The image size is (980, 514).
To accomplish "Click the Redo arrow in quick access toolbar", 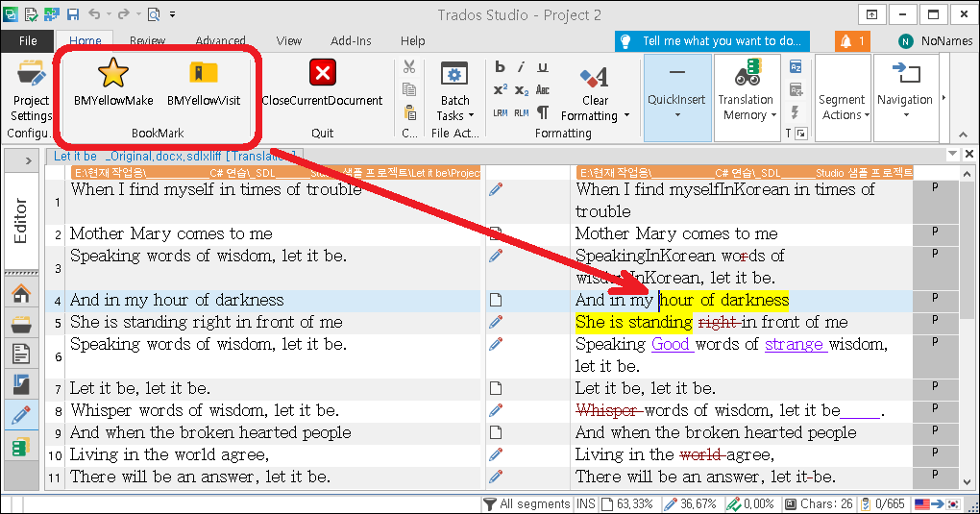I will pos(124,13).
